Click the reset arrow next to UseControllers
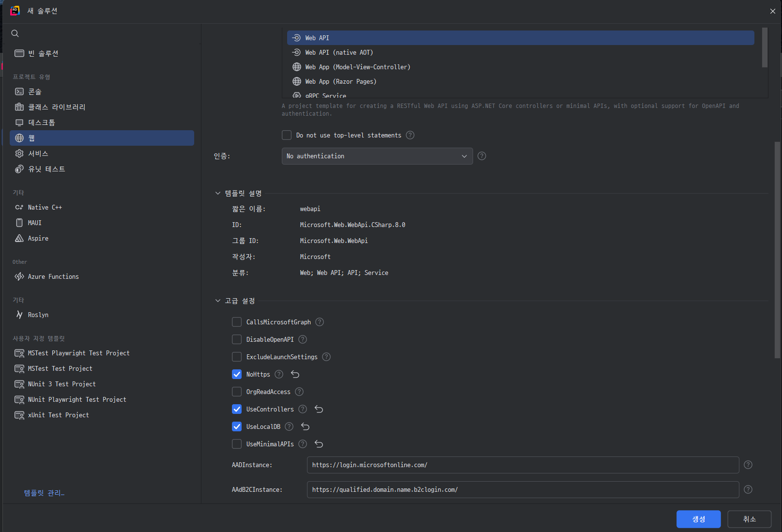The image size is (782, 532). point(319,409)
